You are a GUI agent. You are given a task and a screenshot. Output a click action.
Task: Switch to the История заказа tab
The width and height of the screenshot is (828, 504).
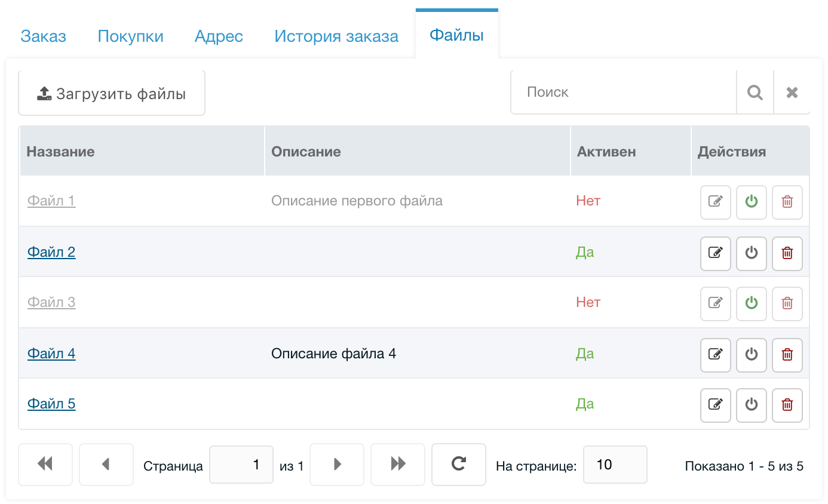pos(336,36)
